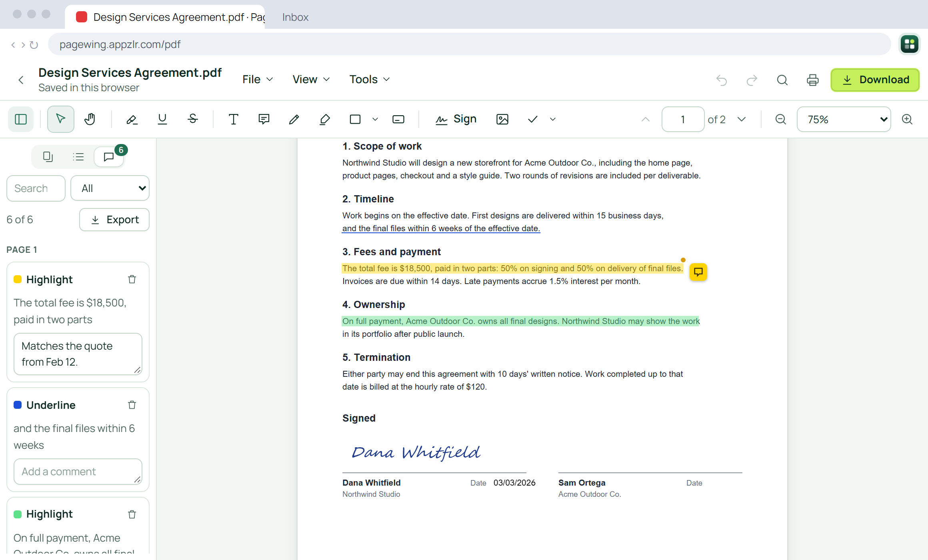Select the underline annotation tool
928x560 pixels.
point(162,119)
